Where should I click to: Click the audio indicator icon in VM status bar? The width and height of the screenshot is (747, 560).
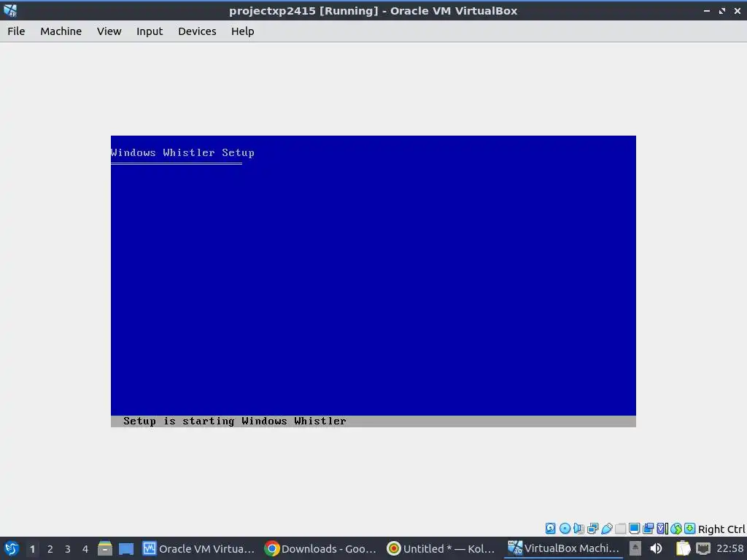(578, 528)
